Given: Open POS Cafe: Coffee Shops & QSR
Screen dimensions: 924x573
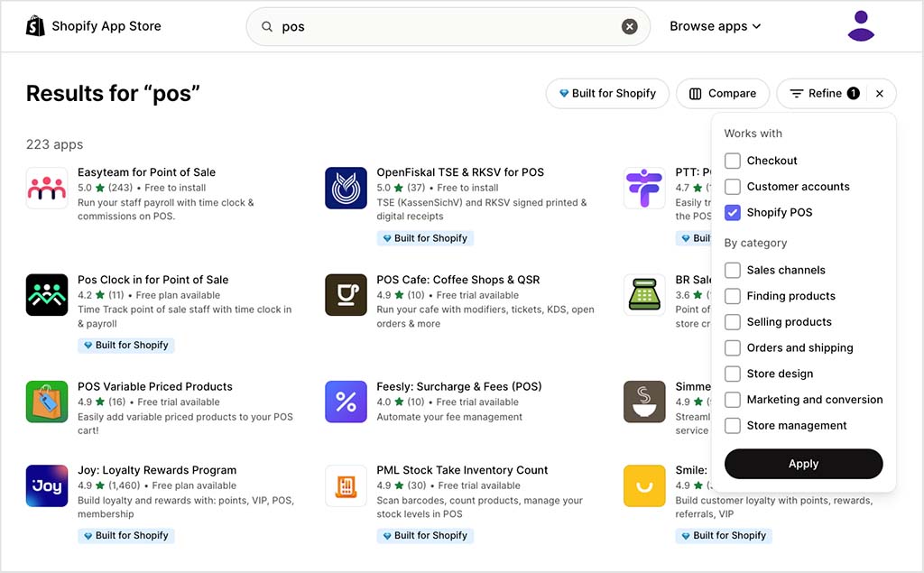Looking at the screenshot, I should pos(458,280).
